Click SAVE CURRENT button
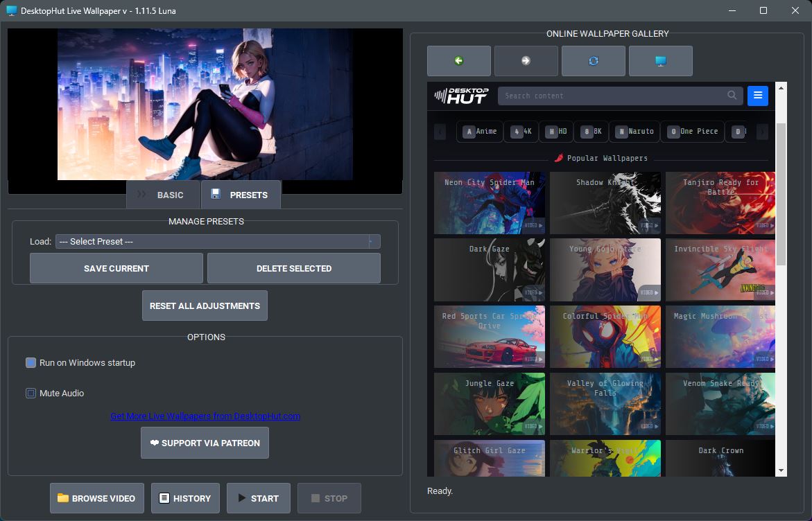The image size is (812, 521). pos(116,269)
